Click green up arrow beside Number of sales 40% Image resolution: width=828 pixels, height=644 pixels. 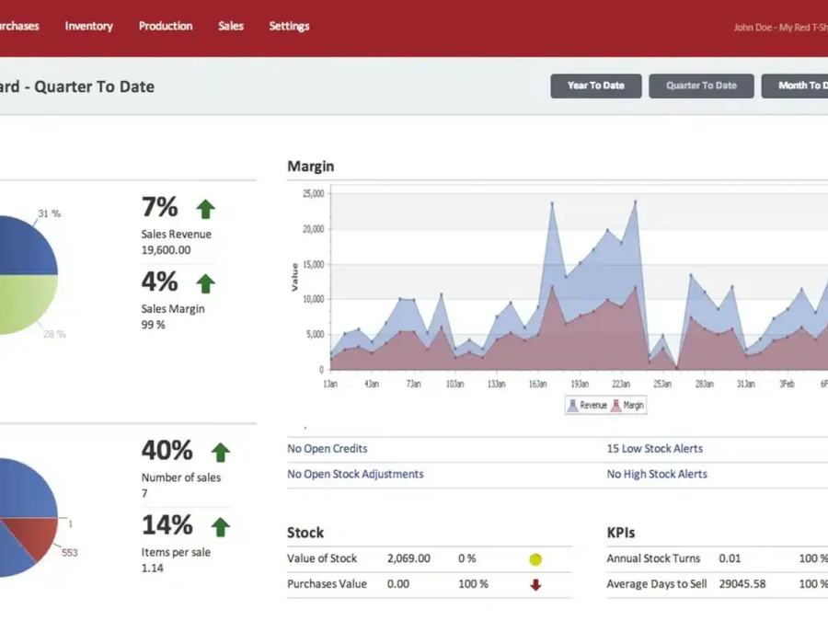220,453
